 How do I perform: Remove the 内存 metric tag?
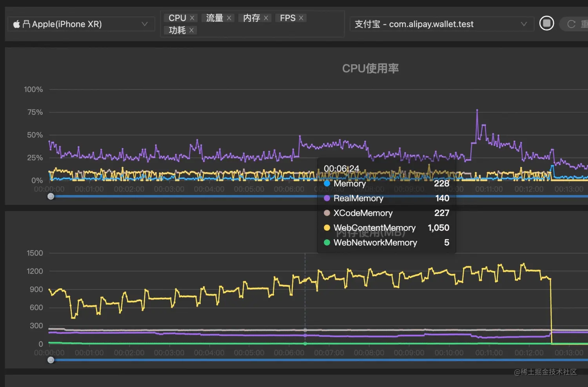(266, 18)
